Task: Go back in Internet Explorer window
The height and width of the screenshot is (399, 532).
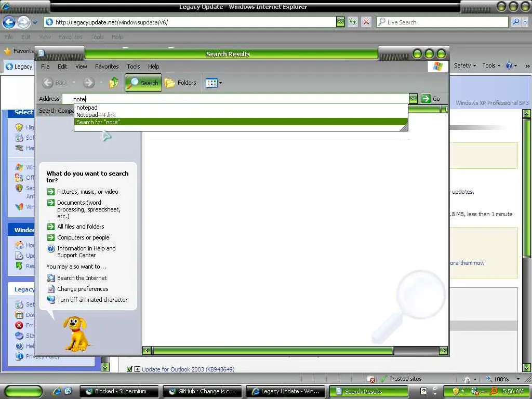Action: (x=9, y=22)
